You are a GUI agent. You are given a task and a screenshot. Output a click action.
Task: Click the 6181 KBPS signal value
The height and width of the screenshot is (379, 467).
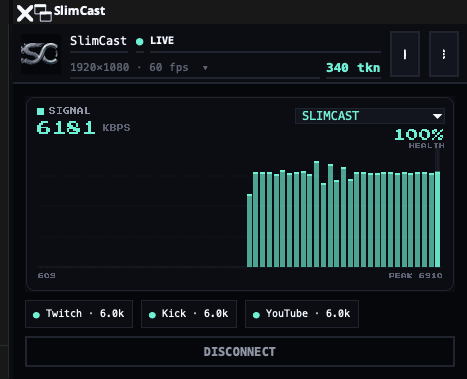[x=83, y=128]
